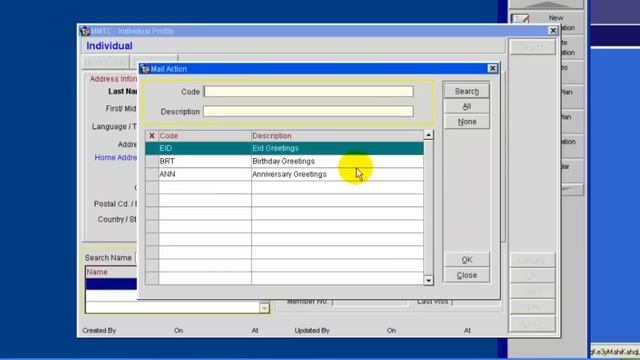Toggle selection box for BRT row
640x360 pixels.
coord(152,161)
